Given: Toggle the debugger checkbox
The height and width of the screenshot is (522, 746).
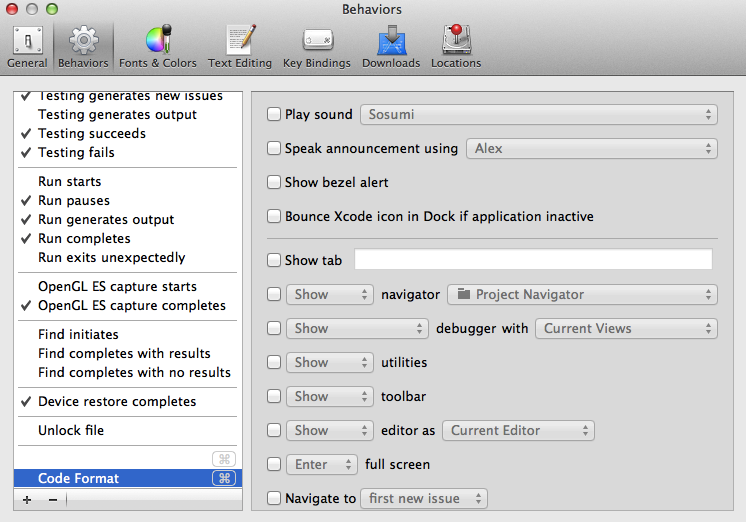Looking at the screenshot, I should click(274, 328).
